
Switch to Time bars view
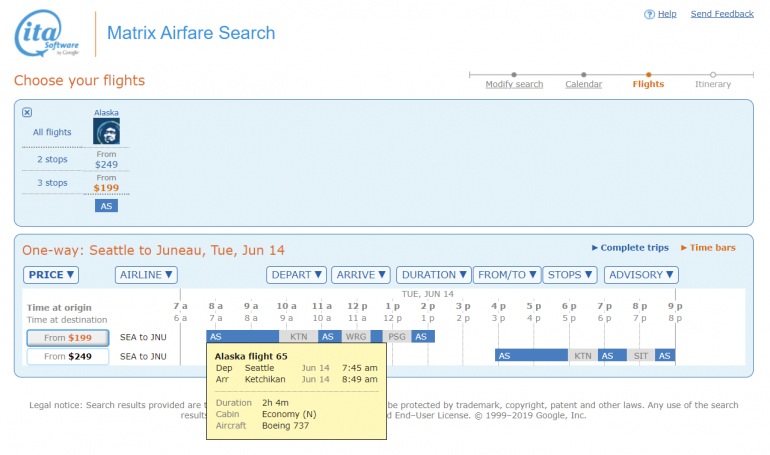click(x=712, y=247)
